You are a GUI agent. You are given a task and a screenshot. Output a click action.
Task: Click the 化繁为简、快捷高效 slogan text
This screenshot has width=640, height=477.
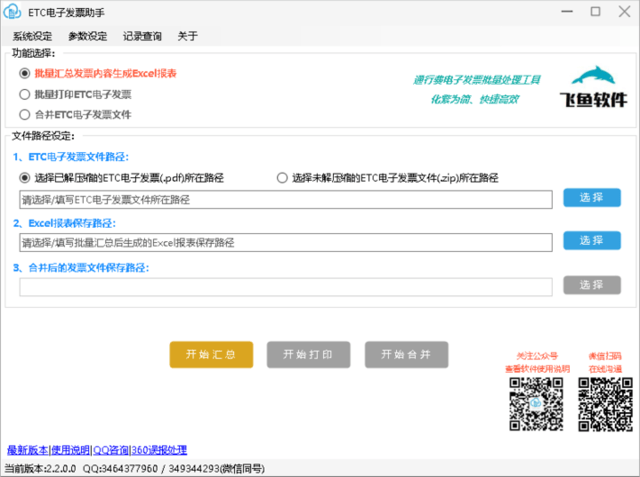coord(475,99)
